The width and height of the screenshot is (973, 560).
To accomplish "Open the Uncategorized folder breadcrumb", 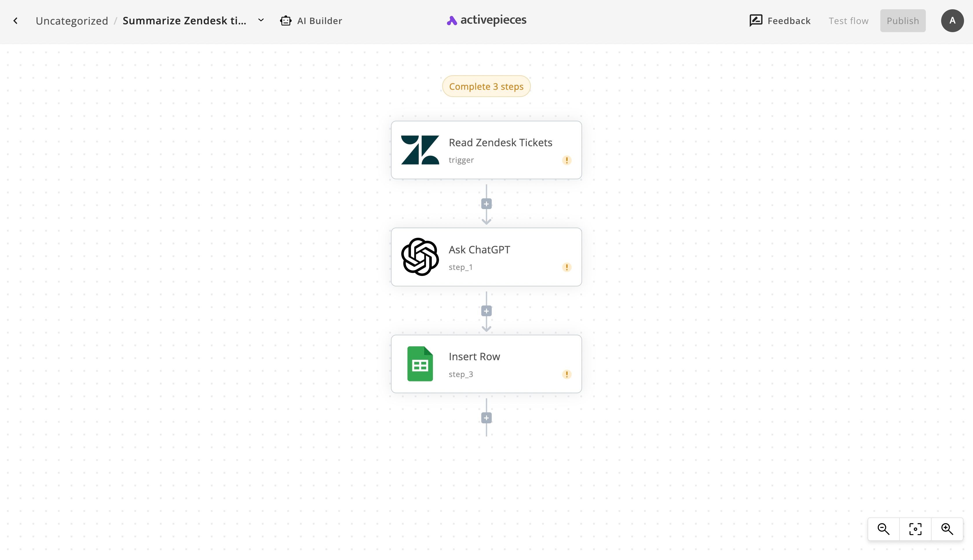I will 72,21.
